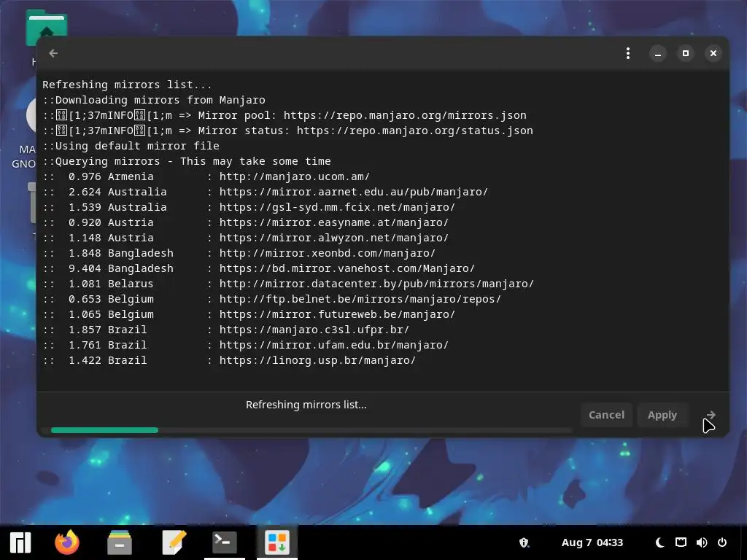Go back with the header arrow
The height and width of the screenshot is (560, 747).
53,53
